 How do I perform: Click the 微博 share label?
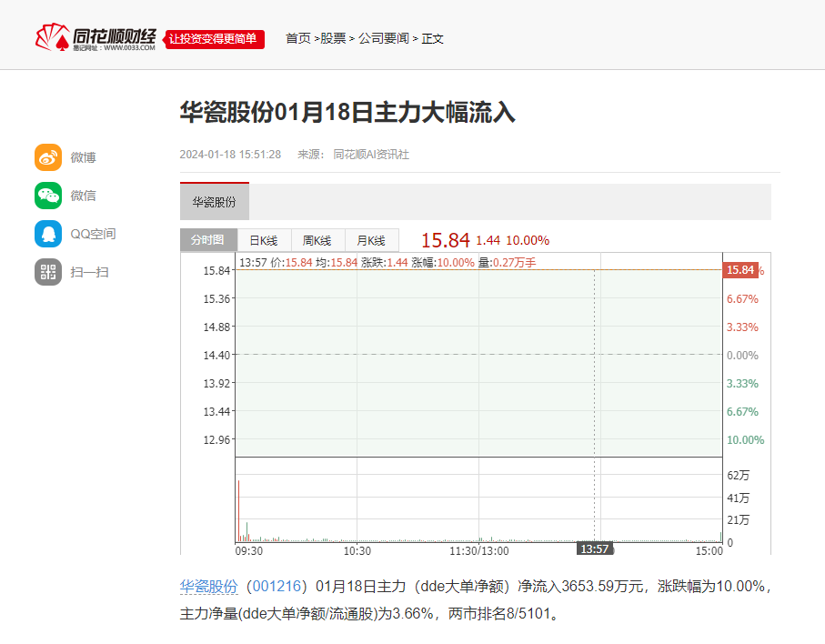[83, 157]
